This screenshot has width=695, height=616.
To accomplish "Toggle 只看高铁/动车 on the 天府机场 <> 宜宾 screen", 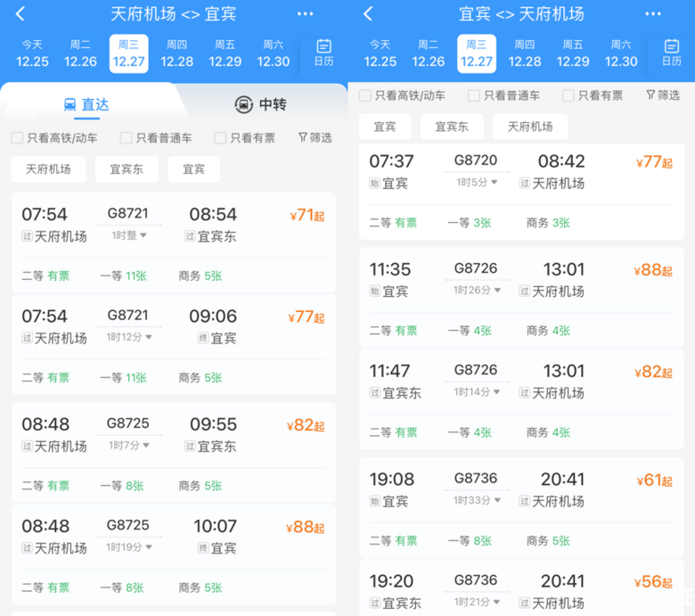I will click(x=54, y=138).
